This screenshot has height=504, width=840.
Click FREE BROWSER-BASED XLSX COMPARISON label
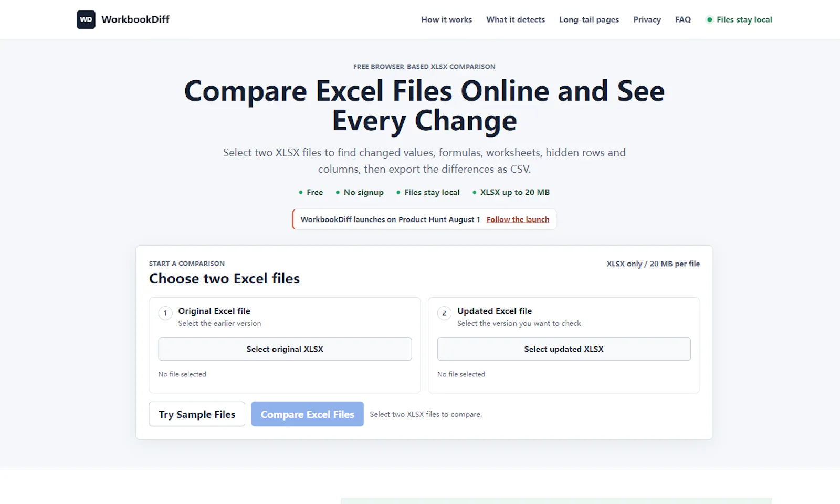pos(424,67)
